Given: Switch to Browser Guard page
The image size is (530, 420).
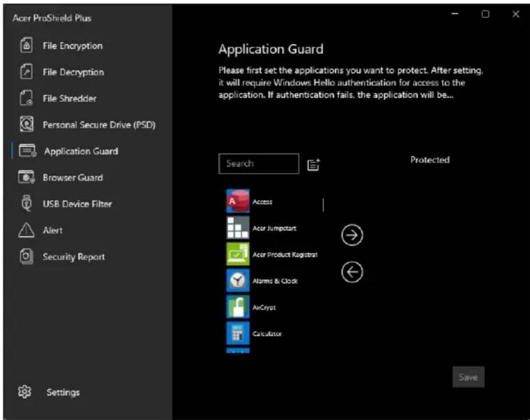Looking at the screenshot, I should 73,177.
